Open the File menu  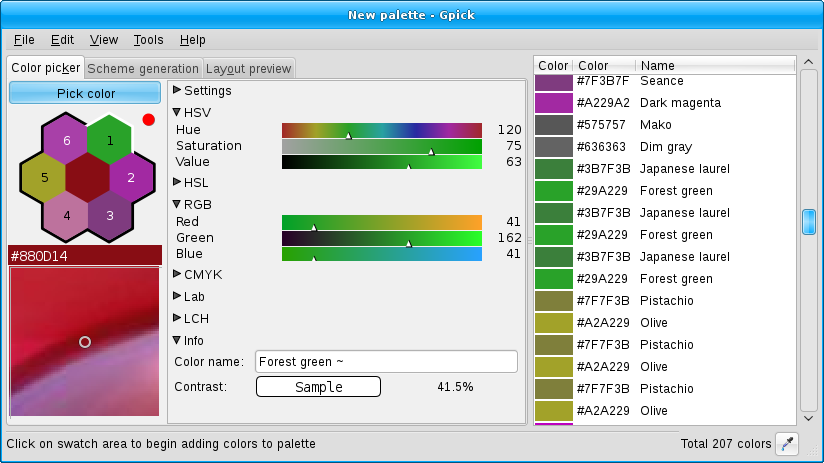point(24,40)
